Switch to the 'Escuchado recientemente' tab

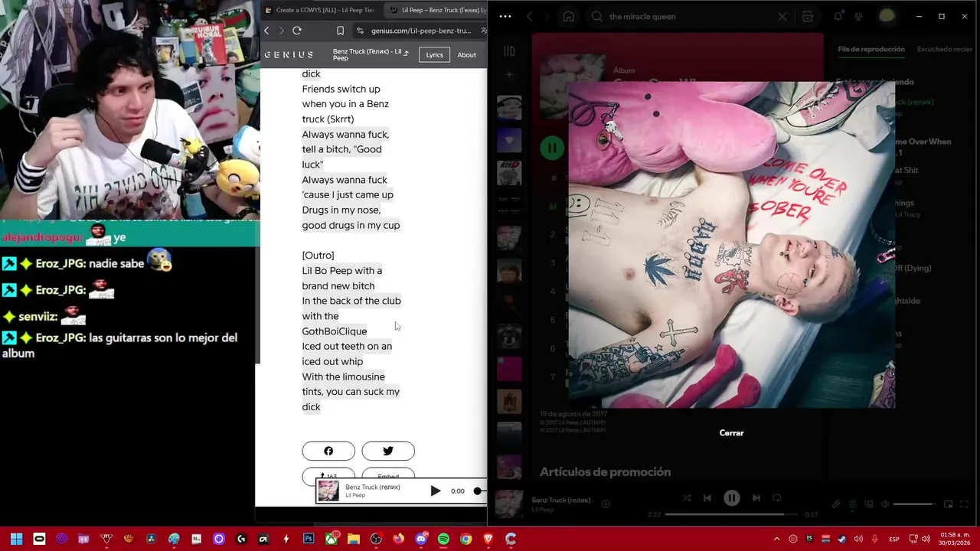(945, 49)
